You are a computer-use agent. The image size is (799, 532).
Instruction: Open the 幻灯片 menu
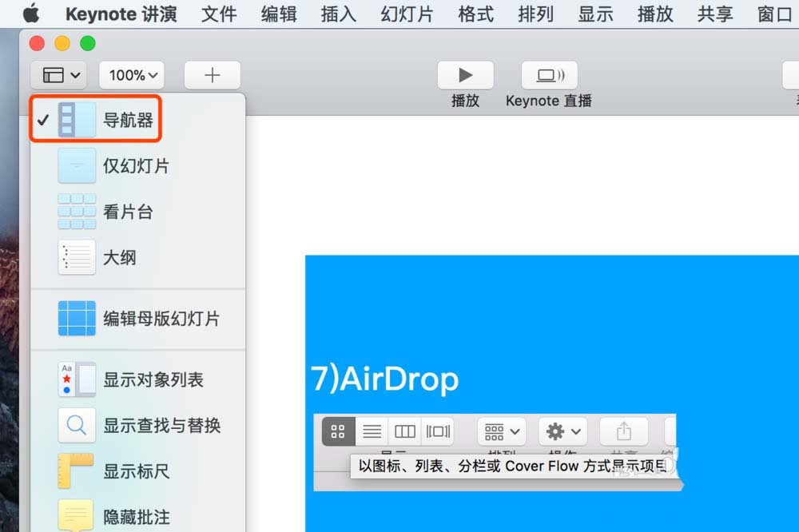point(407,14)
